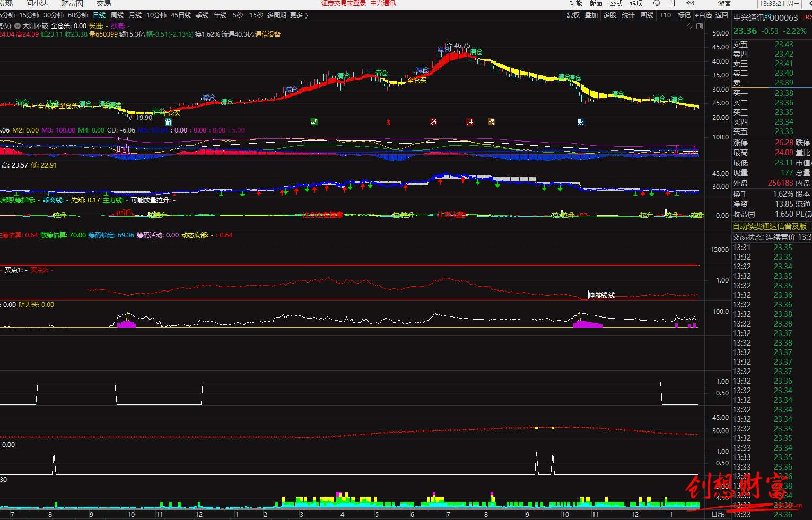
Task: Click the '财' event marker on chart
Action: tap(581, 122)
